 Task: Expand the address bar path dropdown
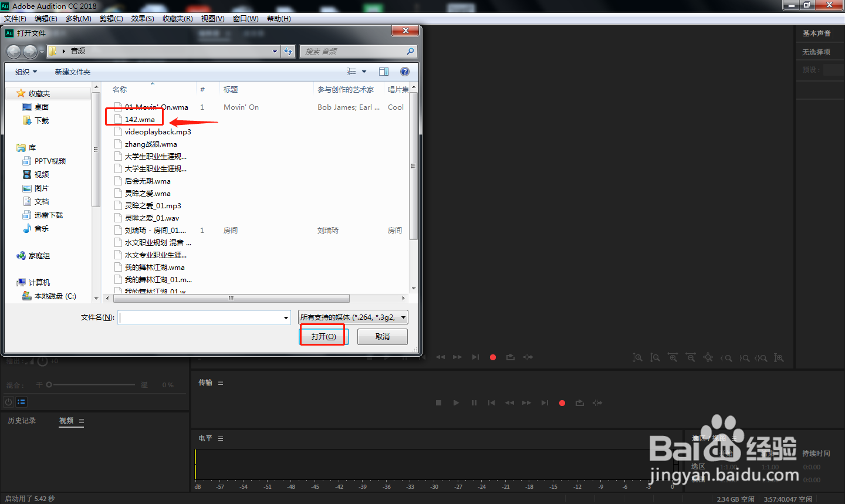click(x=275, y=52)
